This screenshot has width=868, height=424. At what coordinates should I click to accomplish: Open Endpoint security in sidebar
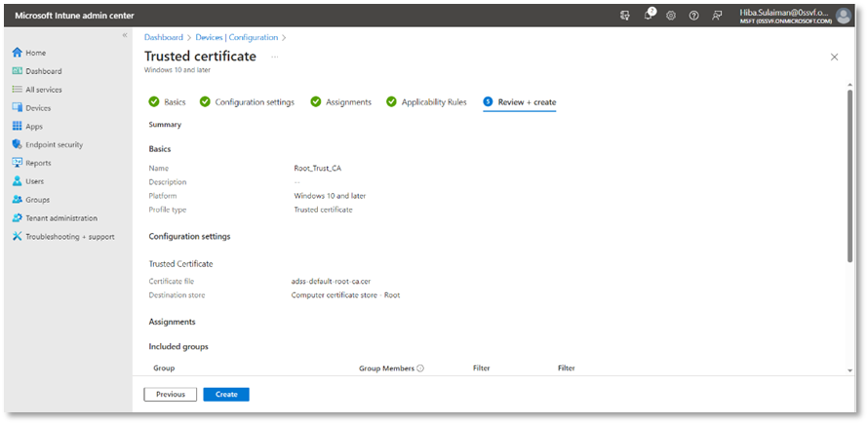point(54,144)
